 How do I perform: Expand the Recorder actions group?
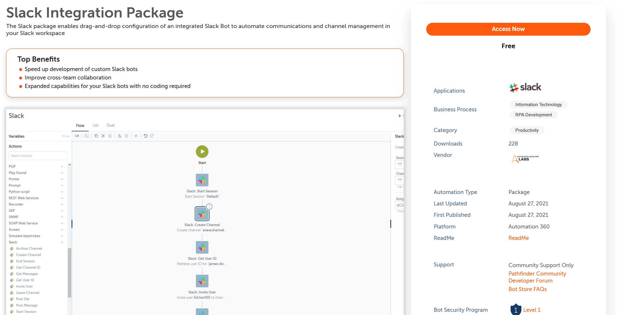62,205
